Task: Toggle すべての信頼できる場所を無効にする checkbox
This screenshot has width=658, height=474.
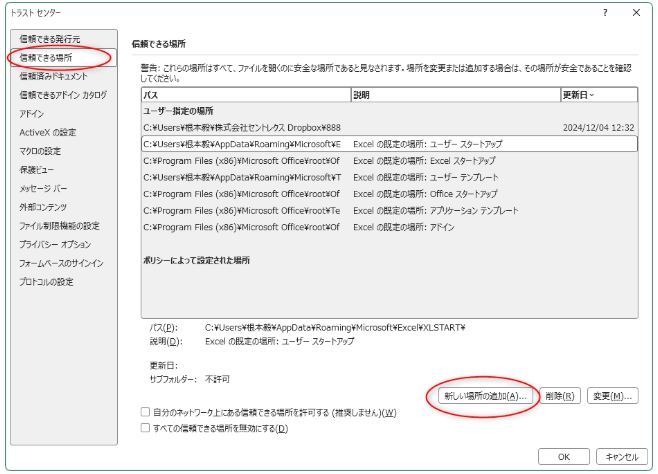Action: click(x=145, y=428)
